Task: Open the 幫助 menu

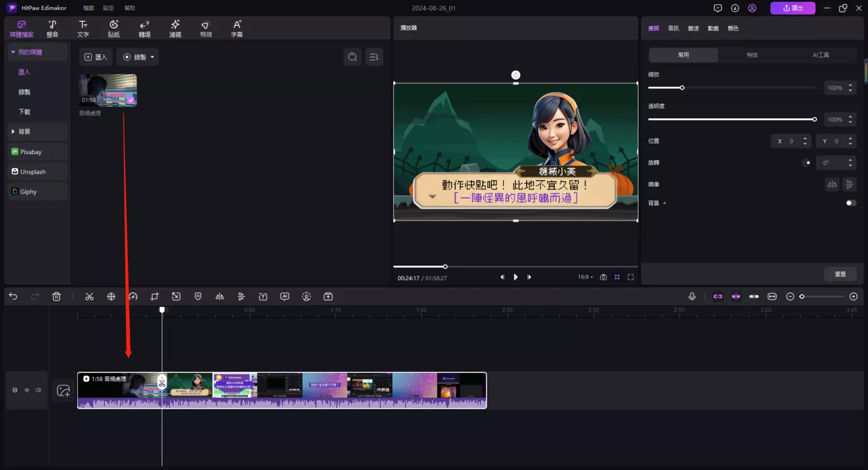Action: (129, 8)
